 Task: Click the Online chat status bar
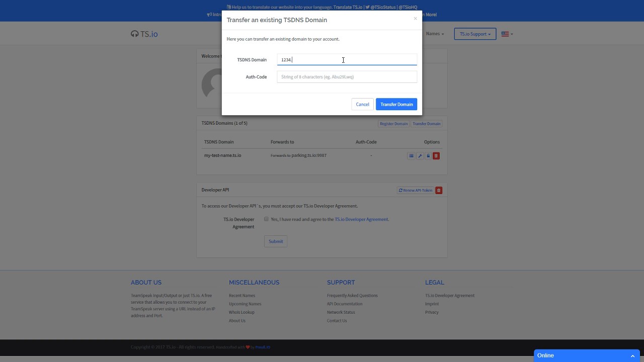(x=587, y=355)
